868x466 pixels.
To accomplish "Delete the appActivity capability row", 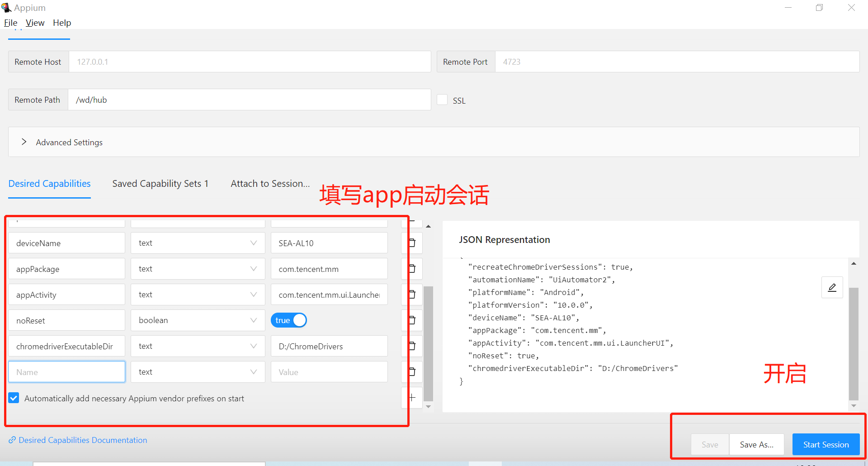I will (x=412, y=295).
